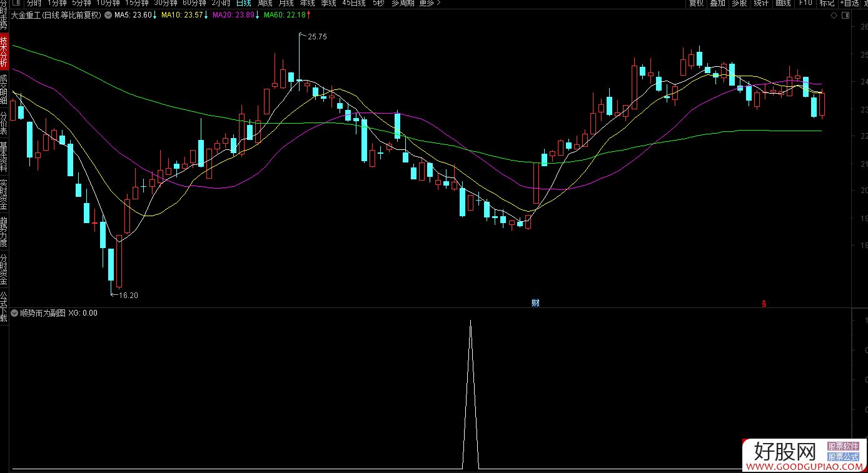Screen dimensions: 868x473
Task: Switch to the 2小时 period
Action: tap(221, 3)
